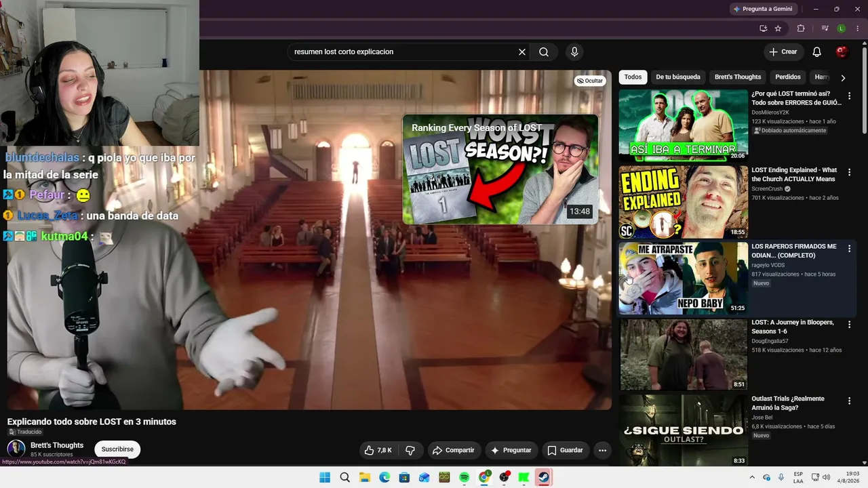This screenshot has width=868, height=488.
Task: Open the Ranking Every Season of LOST card
Action: coord(500,169)
